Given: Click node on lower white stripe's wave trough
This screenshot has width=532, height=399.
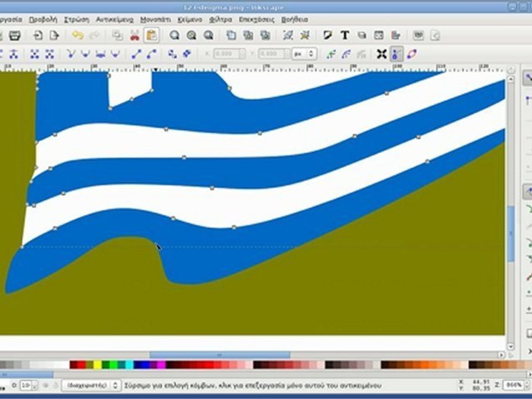Looking at the screenshot, I should coord(234,227).
